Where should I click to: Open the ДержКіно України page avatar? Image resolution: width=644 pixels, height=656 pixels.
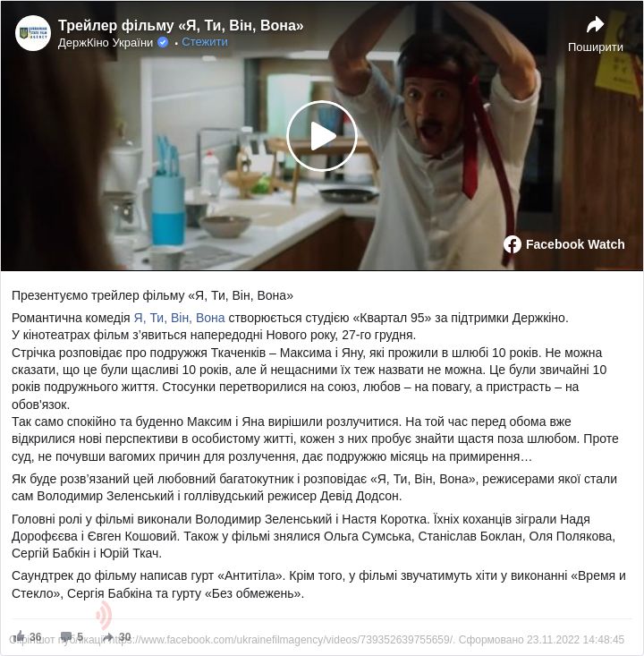pyautogui.click(x=32, y=33)
